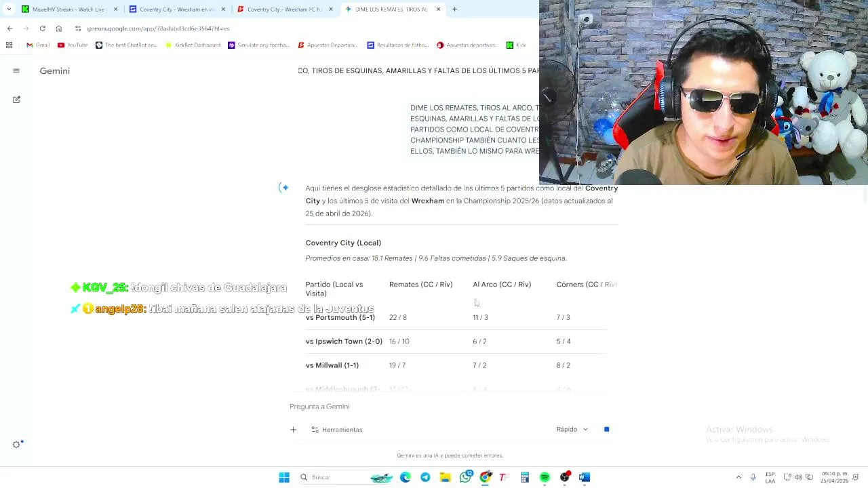
Task: Go forward with the browser forward arrow
Action: (x=26, y=28)
